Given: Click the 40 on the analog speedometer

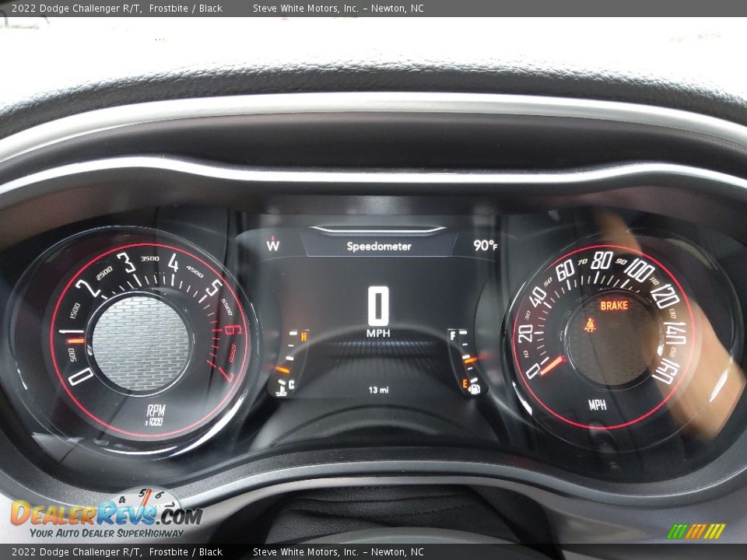Looking at the screenshot, I should 538,298.
